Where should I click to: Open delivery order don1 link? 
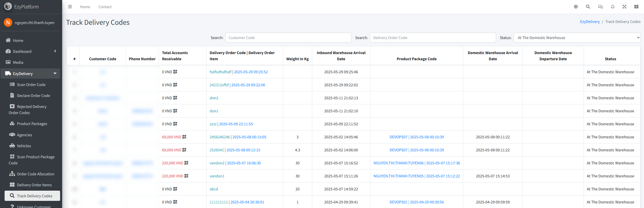(214, 111)
